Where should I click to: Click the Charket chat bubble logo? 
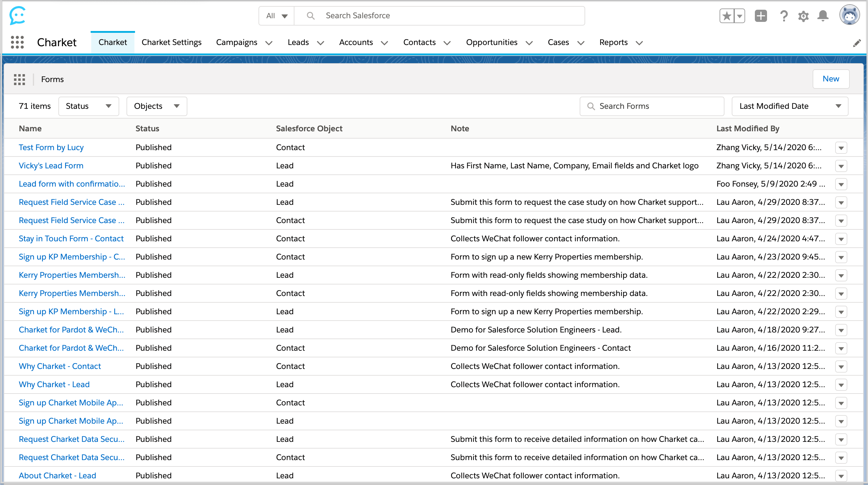pos(18,15)
